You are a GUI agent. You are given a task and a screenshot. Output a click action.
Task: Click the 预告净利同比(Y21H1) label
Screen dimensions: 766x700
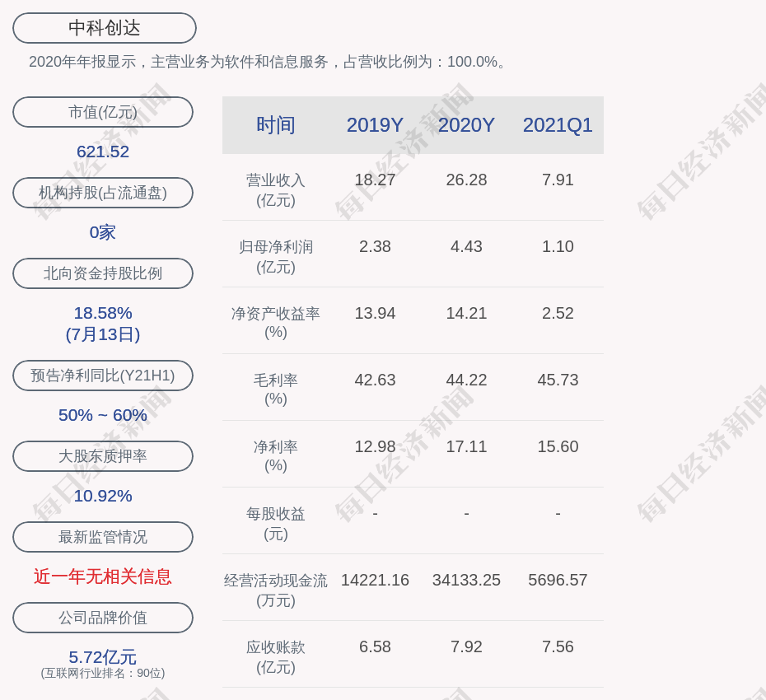click(103, 376)
